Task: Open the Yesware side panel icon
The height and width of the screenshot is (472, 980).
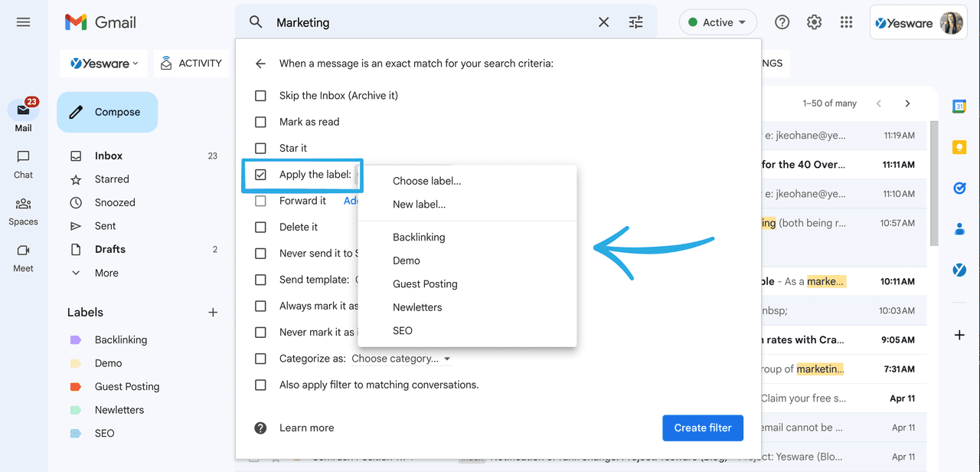Action: pyautogui.click(x=959, y=270)
